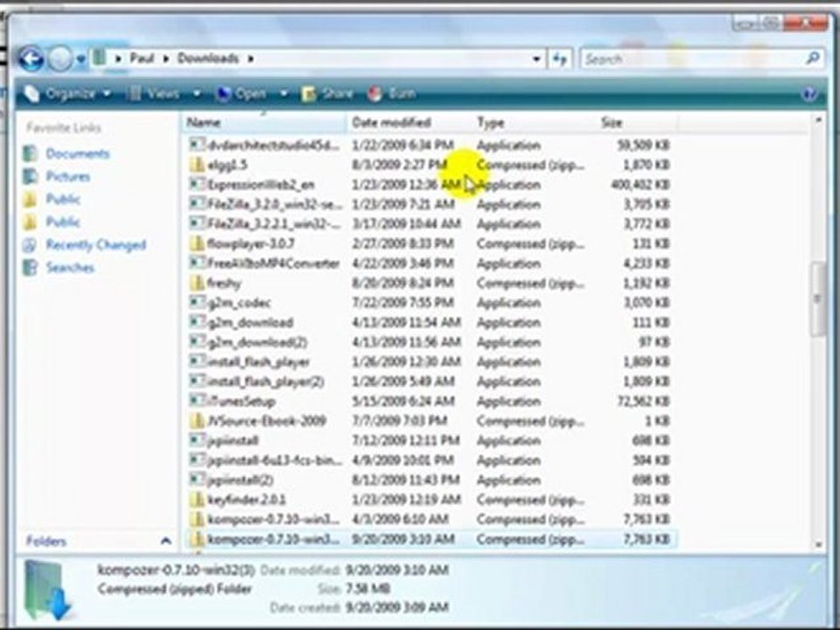
Task: Select the flowplayer-3.0.7 zip icon
Action: click(x=197, y=244)
